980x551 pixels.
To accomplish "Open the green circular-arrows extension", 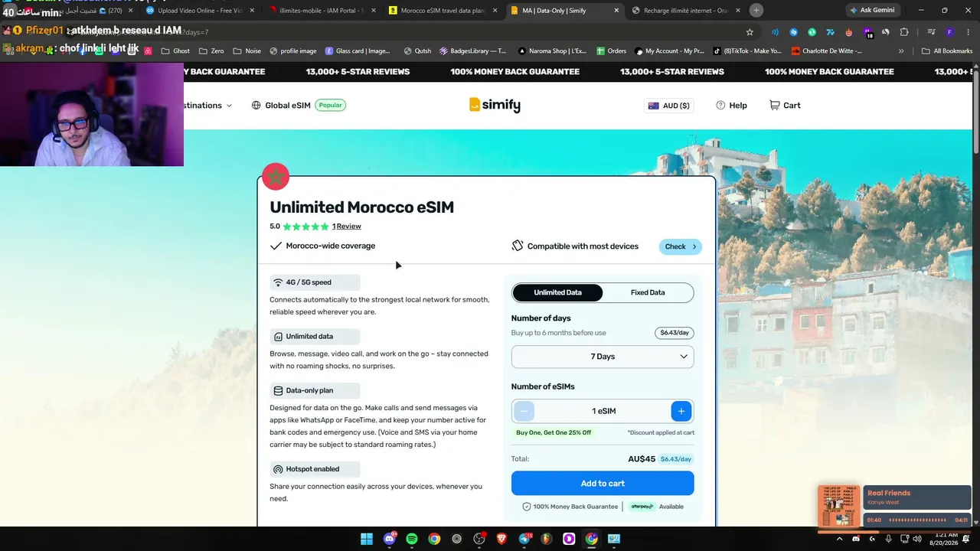I will coord(812,32).
